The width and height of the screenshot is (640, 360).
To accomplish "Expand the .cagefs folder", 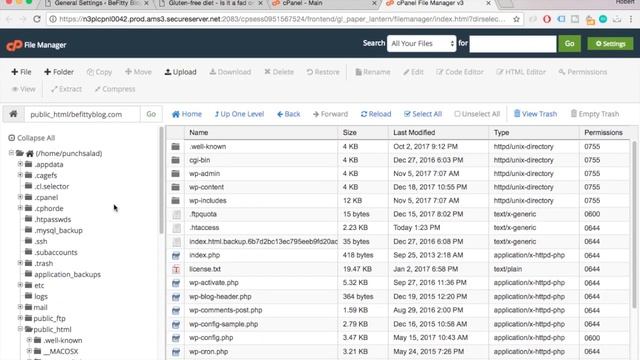I will point(20,175).
